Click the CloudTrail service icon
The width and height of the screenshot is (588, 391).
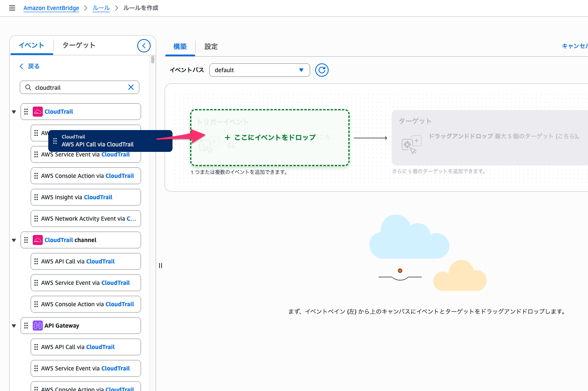coord(38,112)
